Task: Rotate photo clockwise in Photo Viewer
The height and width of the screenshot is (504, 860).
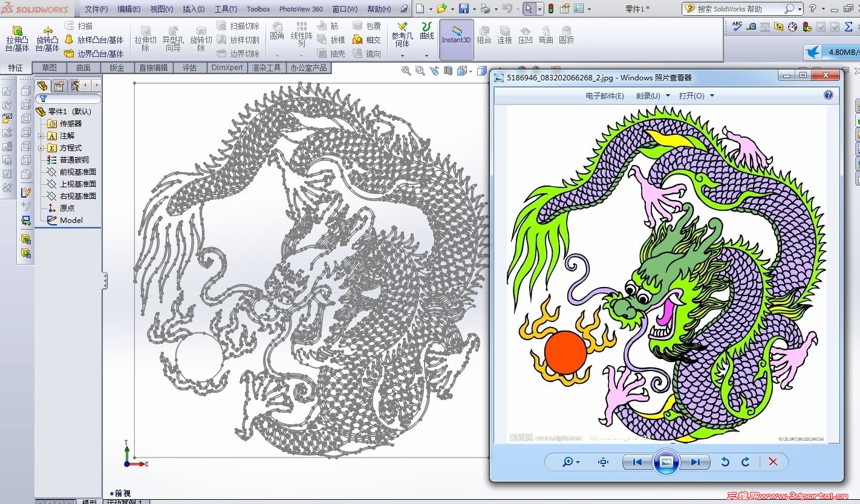Action: coord(746,462)
